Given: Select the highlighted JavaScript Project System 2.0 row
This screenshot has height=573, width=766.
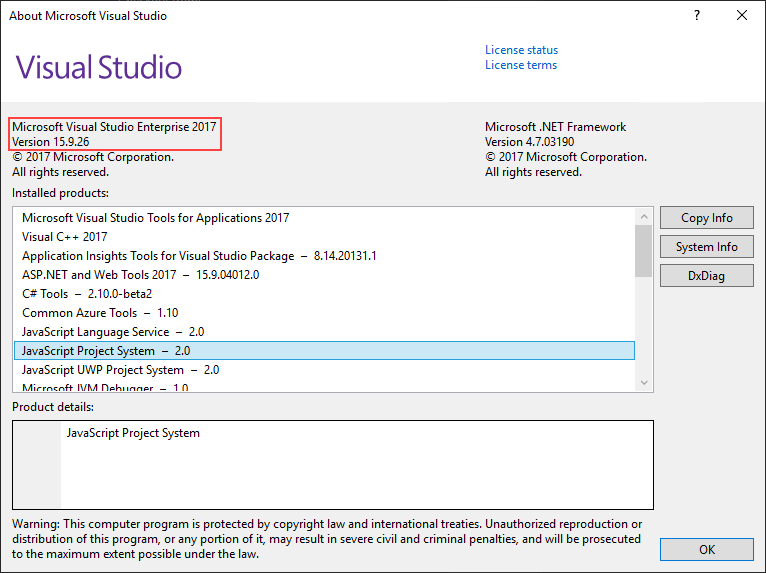Looking at the screenshot, I should (324, 351).
